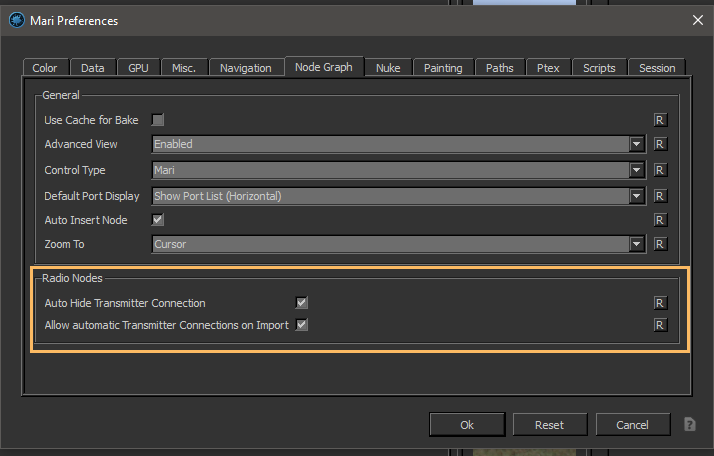Open the help question mark icon
This screenshot has height=456, width=714.
tap(689, 424)
